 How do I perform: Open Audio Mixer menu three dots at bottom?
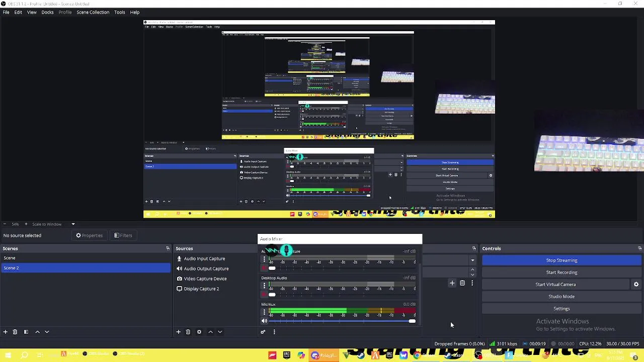[x=274, y=332]
